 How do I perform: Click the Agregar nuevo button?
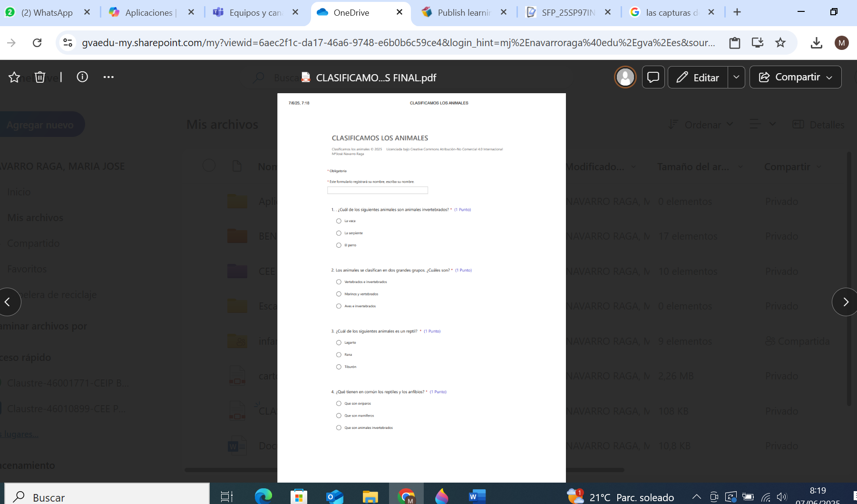click(x=40, y=125)
